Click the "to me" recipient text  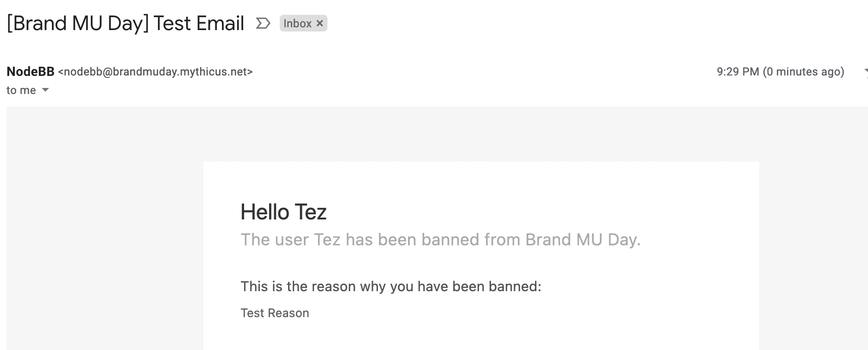[x=21, y=90]
